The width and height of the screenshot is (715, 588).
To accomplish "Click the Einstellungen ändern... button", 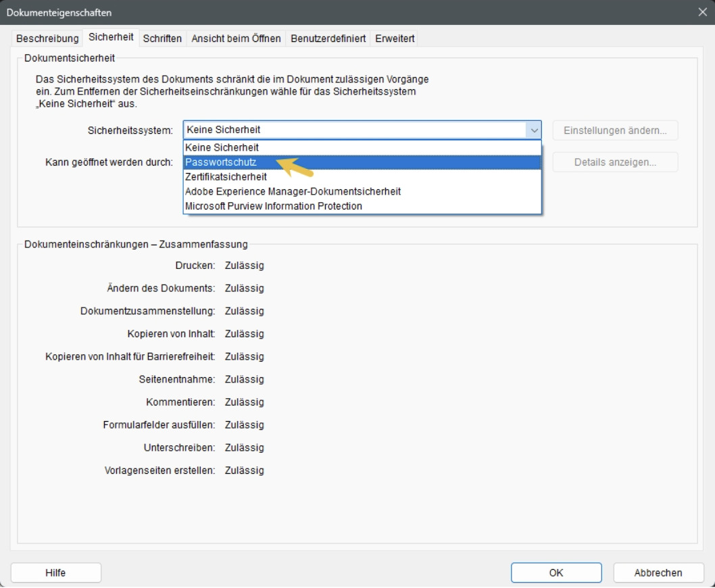I will (615, 130).
